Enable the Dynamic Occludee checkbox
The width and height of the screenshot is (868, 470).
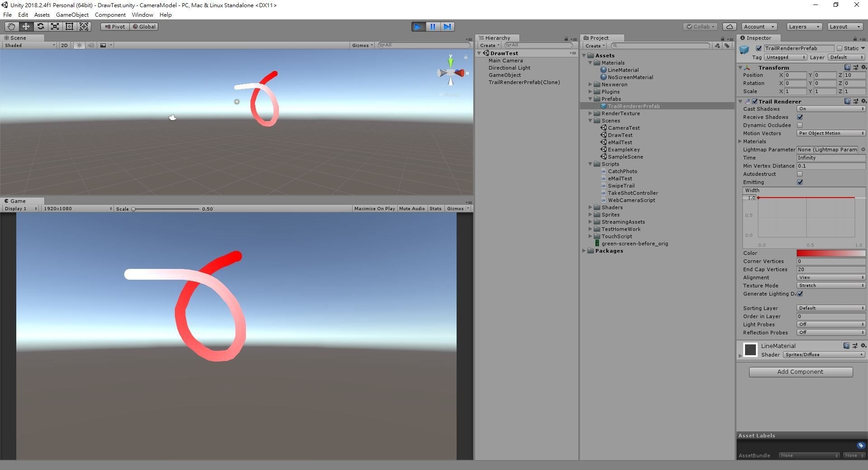point(800,125)
